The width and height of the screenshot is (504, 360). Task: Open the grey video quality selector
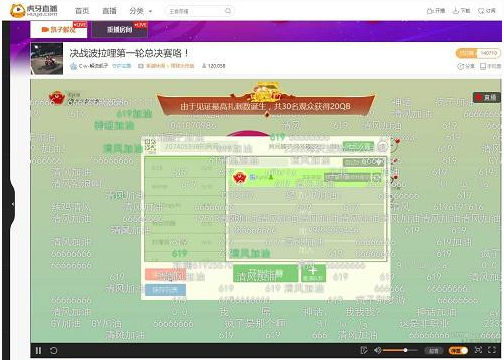click(x=433, y=351)
